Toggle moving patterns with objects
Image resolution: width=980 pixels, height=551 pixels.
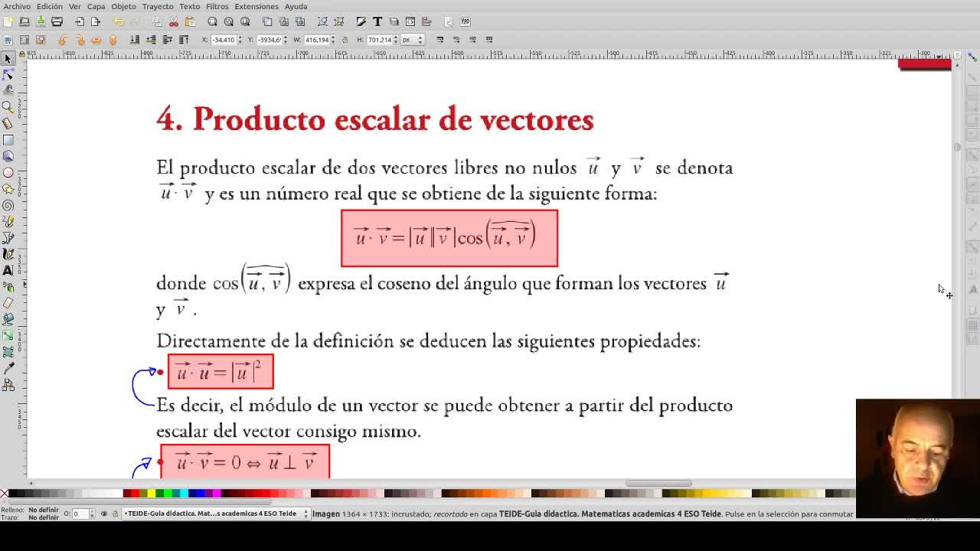tap(489, 40)
